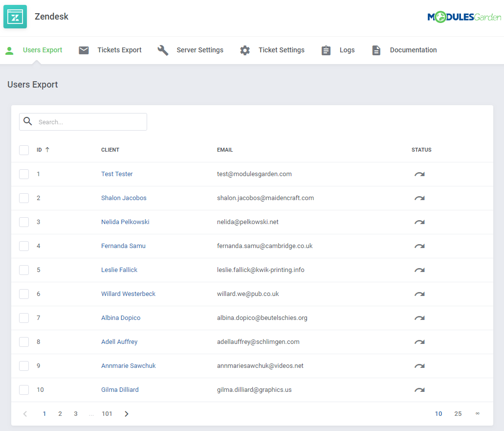Viewport: 504px width, 431px height.
Task: Check the box for Adell Auffrey row
Action: click(24, 341)
